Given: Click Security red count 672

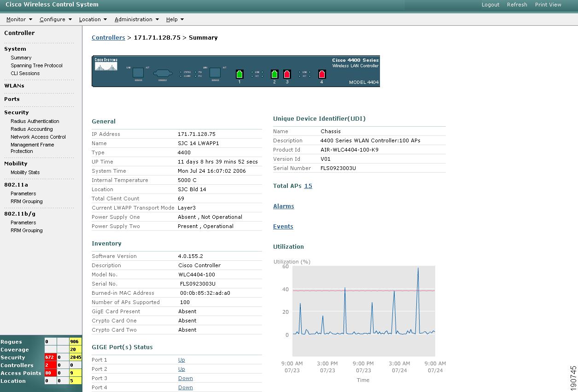Looking at the screenshot, I should [x=50, y=357].
